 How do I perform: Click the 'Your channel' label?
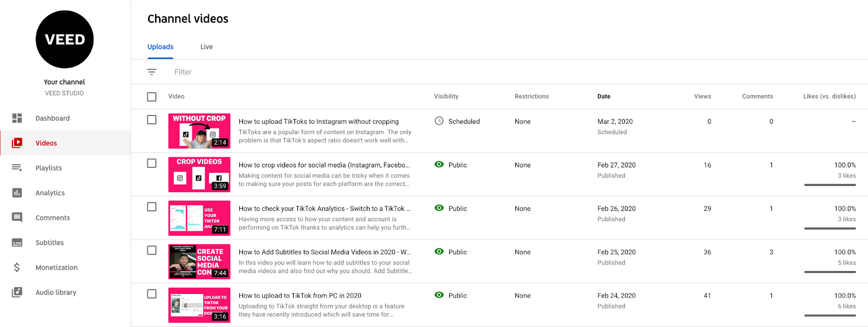coord(65,82)
